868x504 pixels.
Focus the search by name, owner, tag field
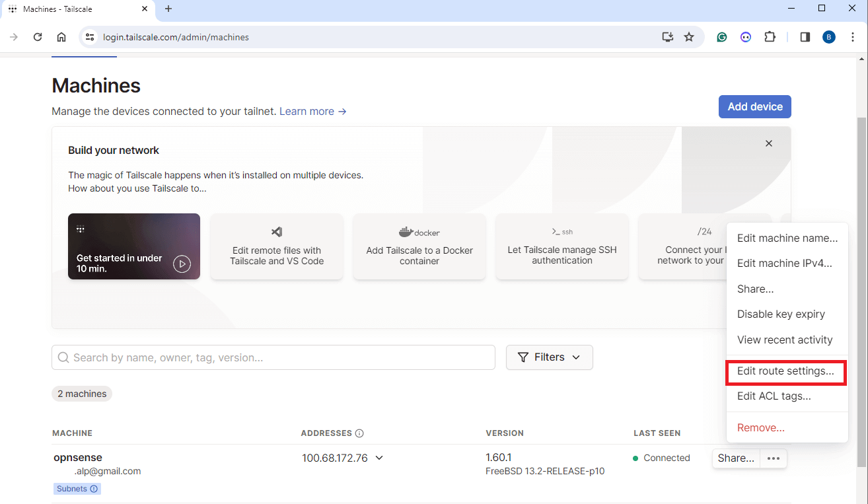(x=273, y=357)
